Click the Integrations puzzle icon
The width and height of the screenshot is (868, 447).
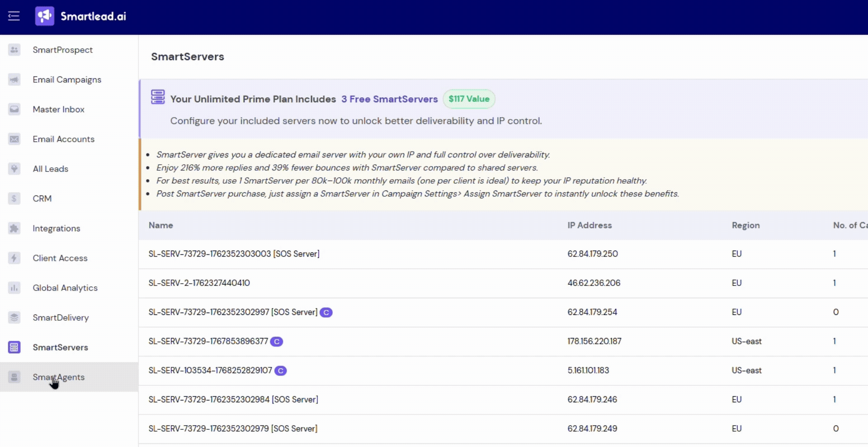pos(14,228)
